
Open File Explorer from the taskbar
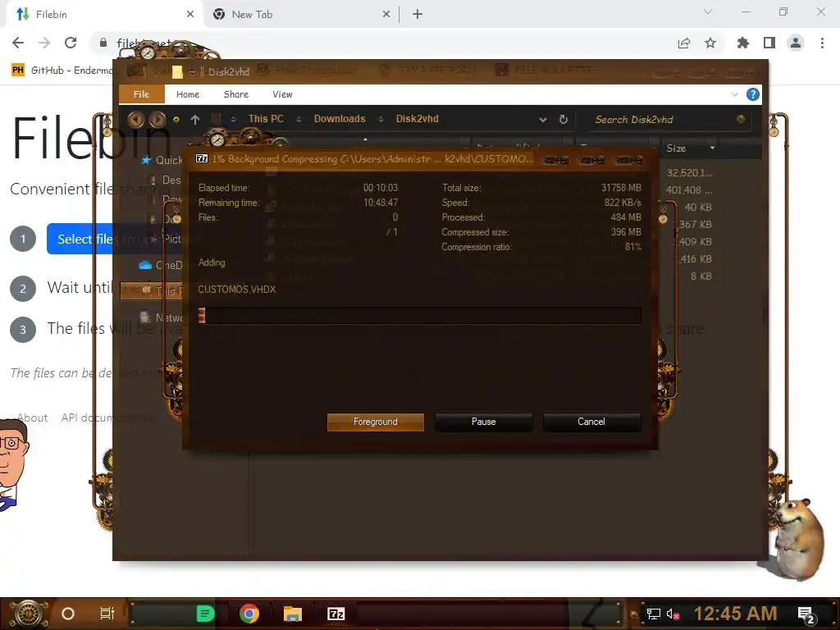pyautogui.click(x=293, y=614)
